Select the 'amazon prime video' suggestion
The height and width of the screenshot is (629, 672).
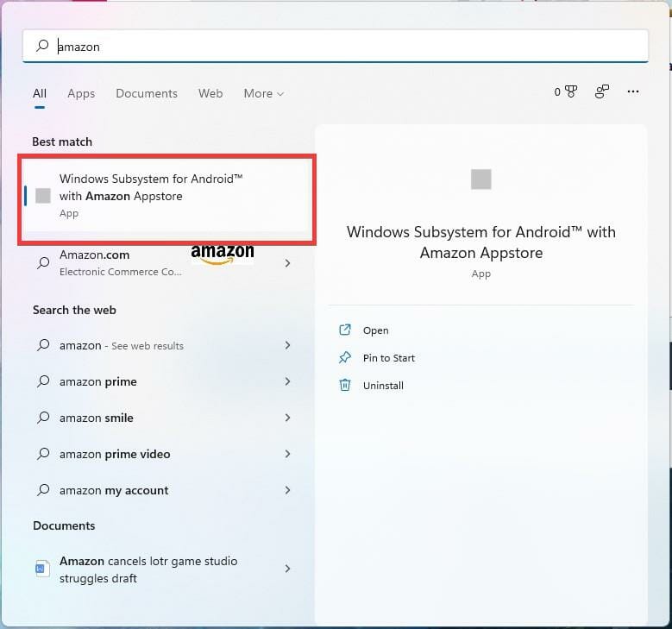point(165,454)
